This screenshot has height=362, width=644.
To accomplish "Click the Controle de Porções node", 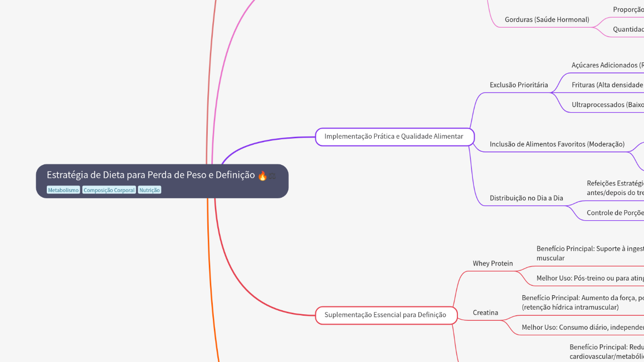I will pos(614,212).
